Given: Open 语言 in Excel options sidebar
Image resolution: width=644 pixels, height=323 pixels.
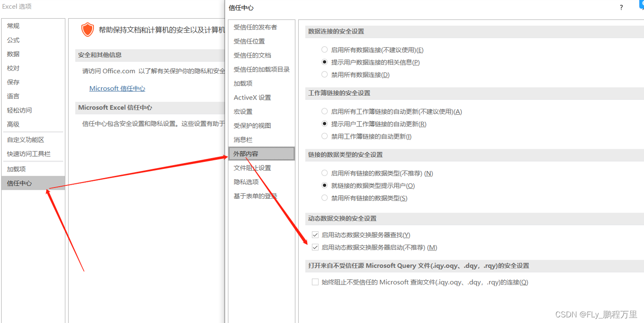Looking at the screenshot, I should tap(33, 96).
